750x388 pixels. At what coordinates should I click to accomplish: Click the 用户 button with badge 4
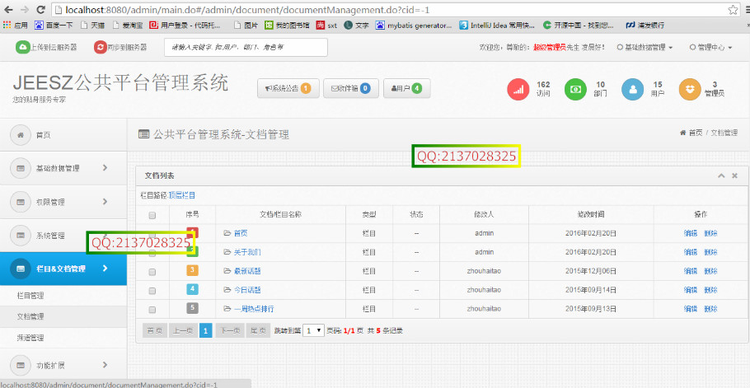[407, 89]
